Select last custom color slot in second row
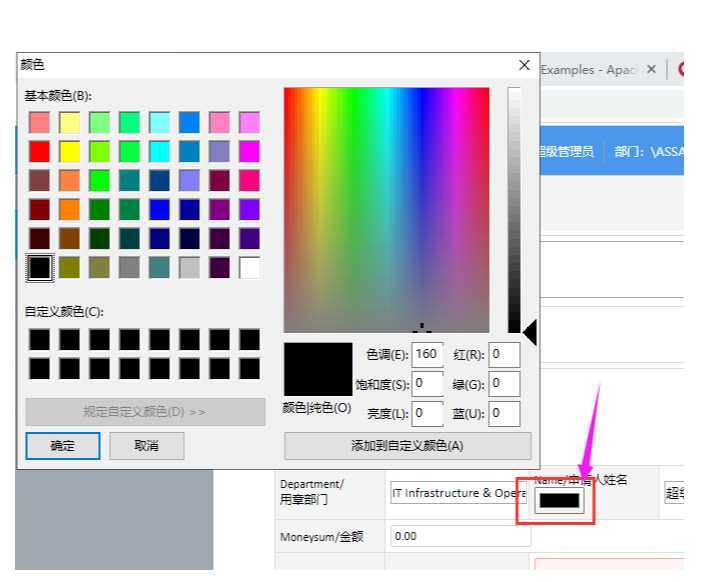719x582 pixels. 249,369
